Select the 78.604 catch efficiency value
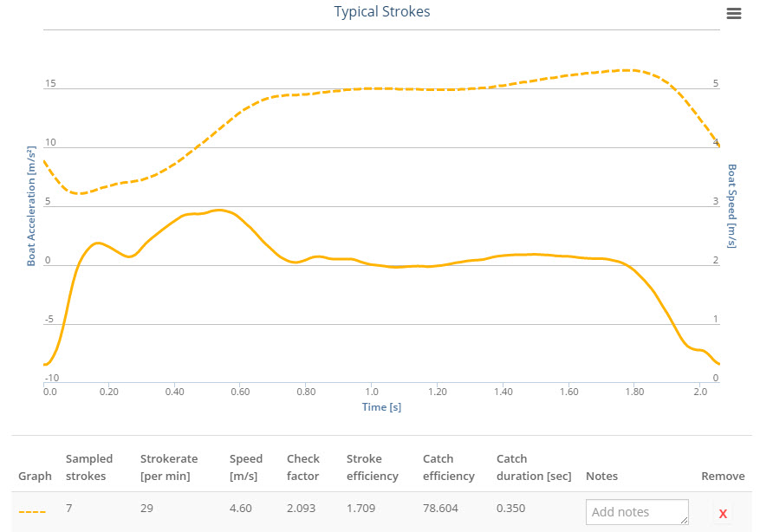Image resolution: width=760 pixels, height=532 pixels. (x=440, y=509)
